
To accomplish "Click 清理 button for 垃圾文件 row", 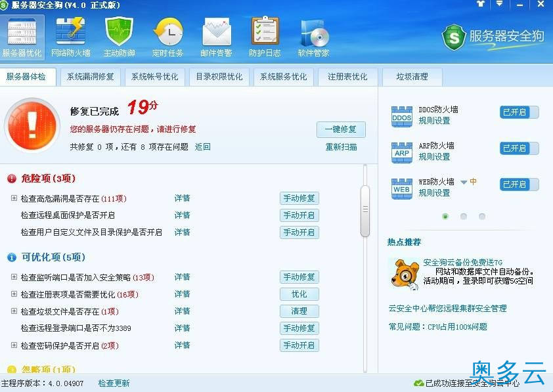I will (299, 311).
